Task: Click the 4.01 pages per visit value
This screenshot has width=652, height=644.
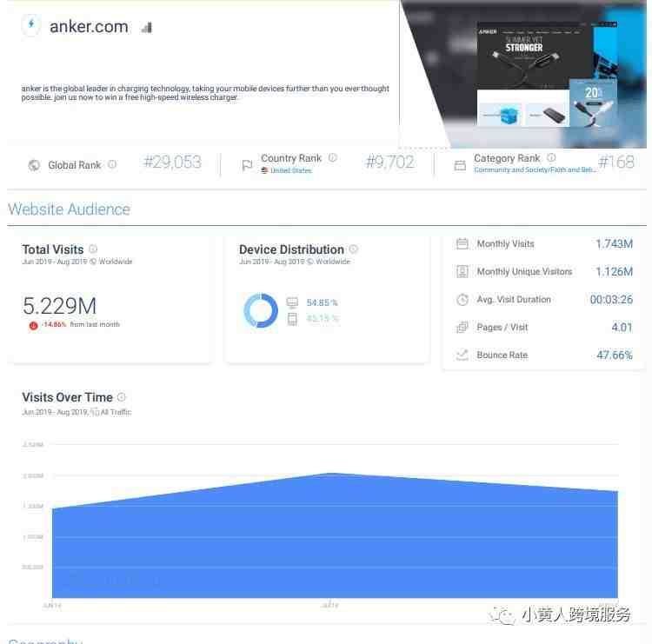Action: [622, 327]
